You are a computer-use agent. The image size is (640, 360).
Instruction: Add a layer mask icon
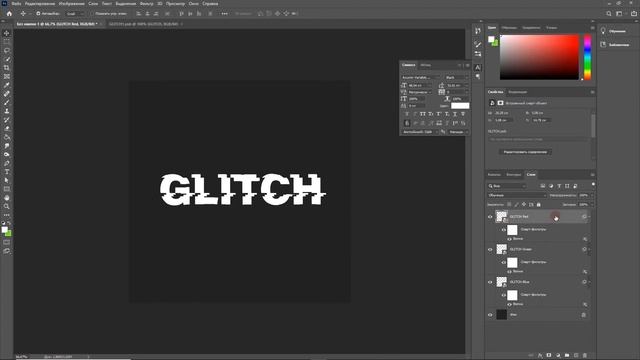pos(549,356)
